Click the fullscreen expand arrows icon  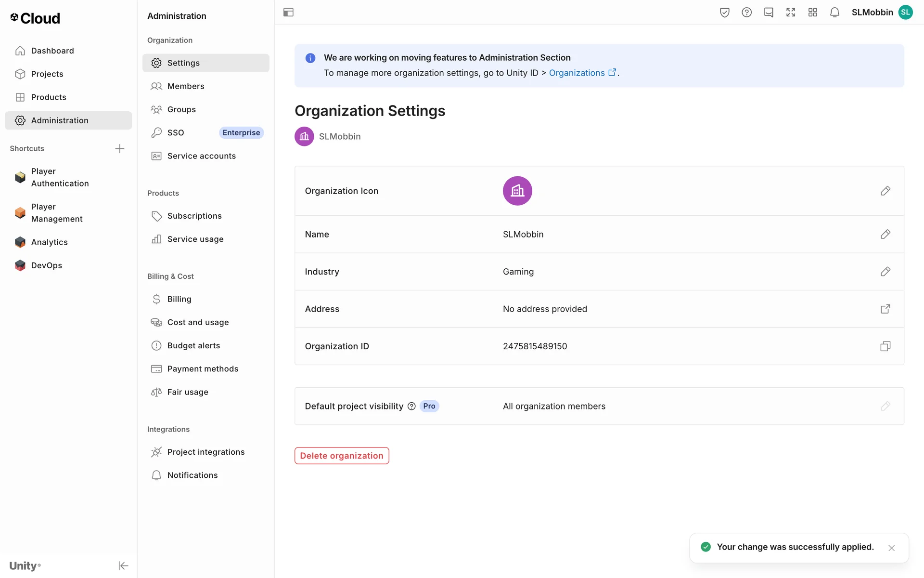[x=791, y=13]
